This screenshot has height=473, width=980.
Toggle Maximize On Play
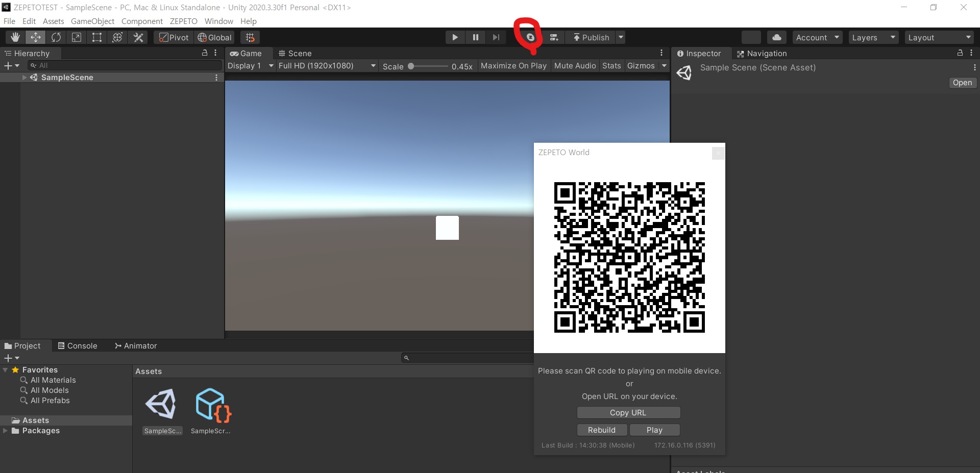(x=513, y=66)
